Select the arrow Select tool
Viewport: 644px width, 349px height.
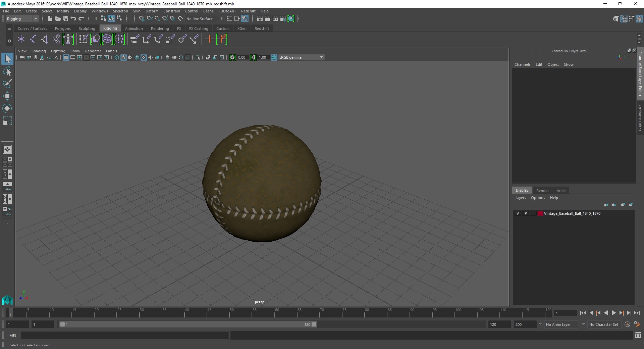click(x=7, y=59)
